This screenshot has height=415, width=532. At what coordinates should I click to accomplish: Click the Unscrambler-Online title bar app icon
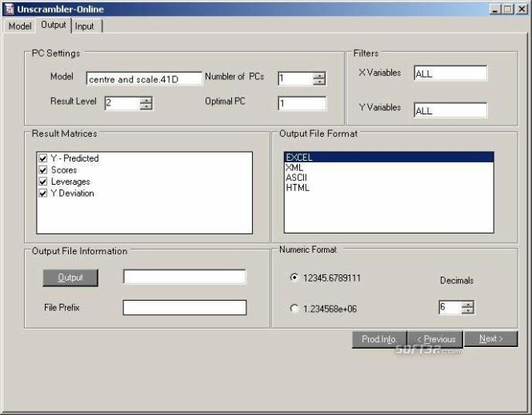[9, 9]
